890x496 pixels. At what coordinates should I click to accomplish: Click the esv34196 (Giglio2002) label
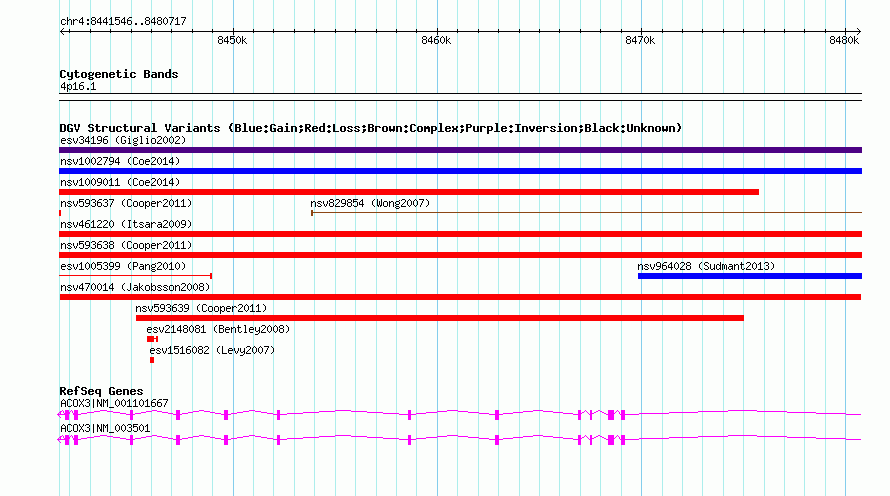coord(123,140)
